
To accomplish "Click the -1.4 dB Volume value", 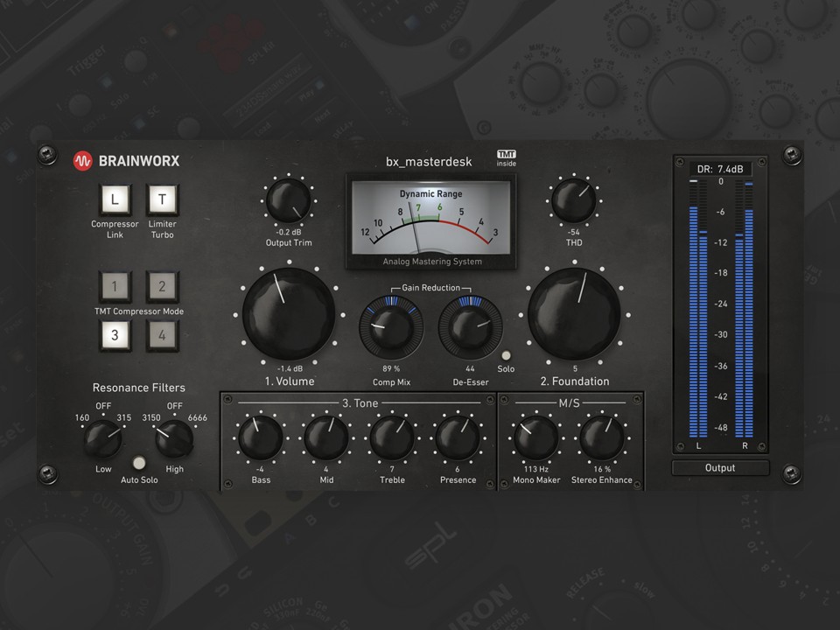I will point(290,368).
